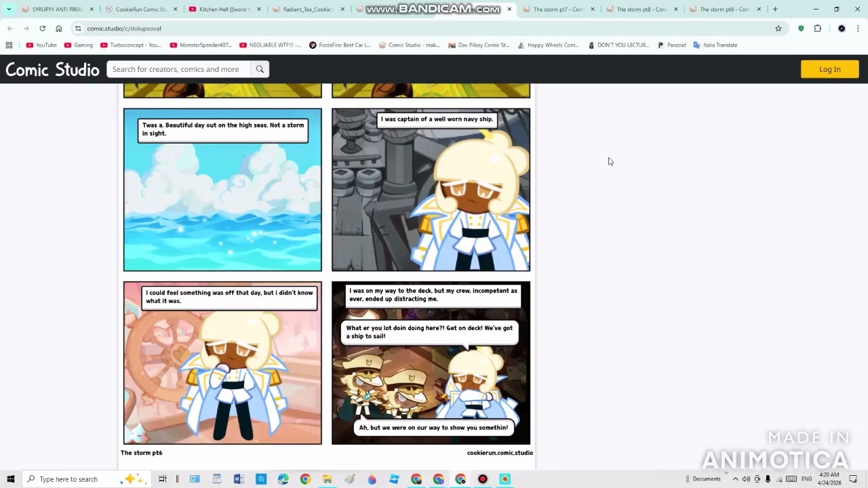Open a new browser tab
868x488 pixels.
tap(775, 9)
